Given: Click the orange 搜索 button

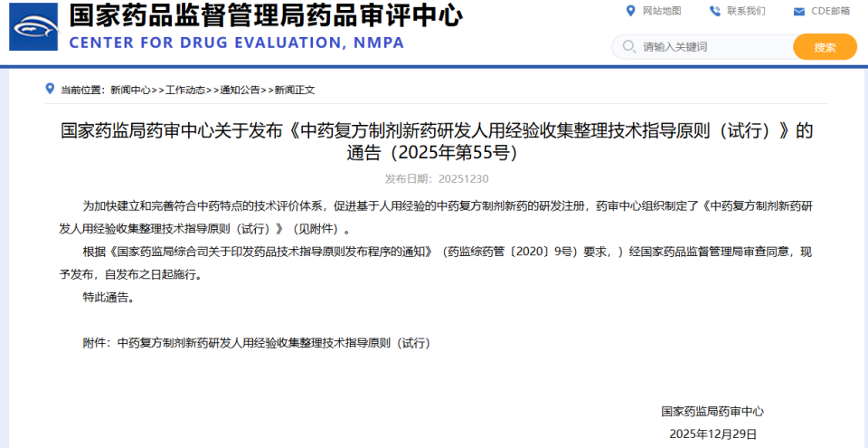Looking at the screenshot, I should tap(825, 46).
